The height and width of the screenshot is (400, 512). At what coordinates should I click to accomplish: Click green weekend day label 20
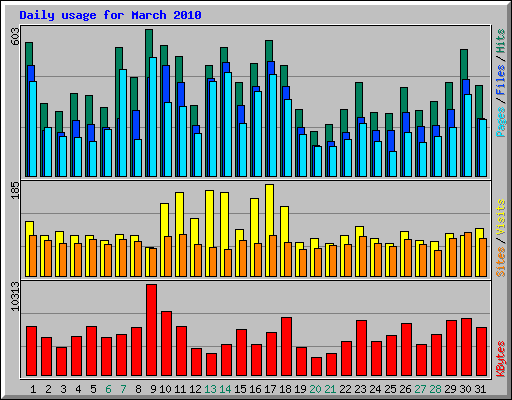click(315, 389)
